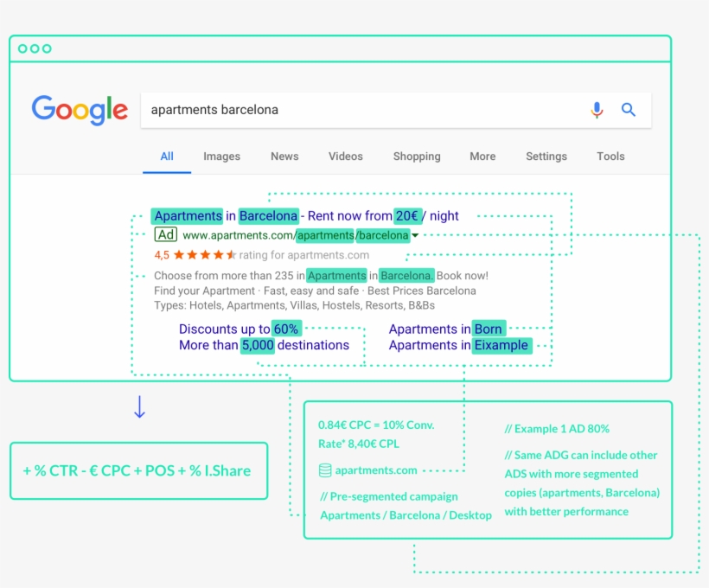Click apartments.com label in info panel

click(x=376, y=470)
